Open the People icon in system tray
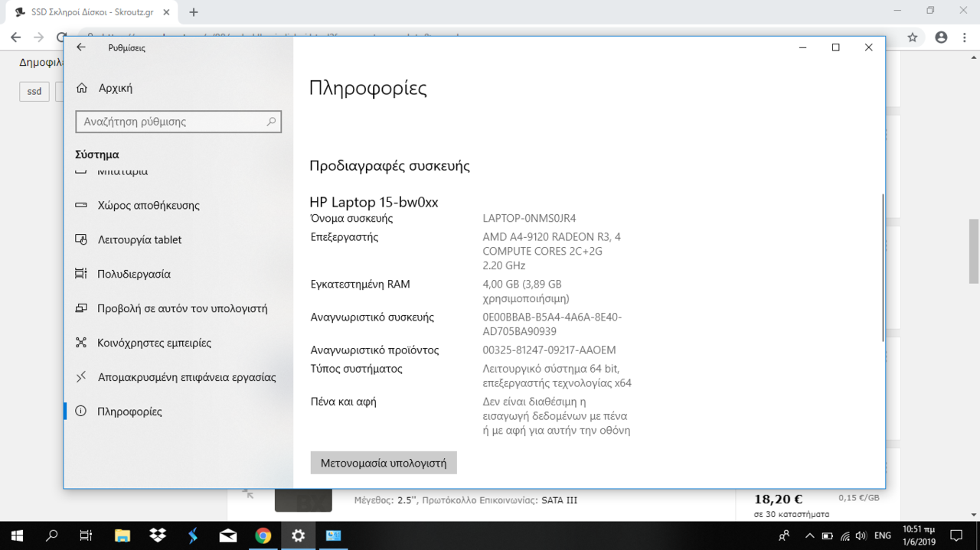Image resolution: width=980 pixels, height=550 pixels. coord(784,535)
